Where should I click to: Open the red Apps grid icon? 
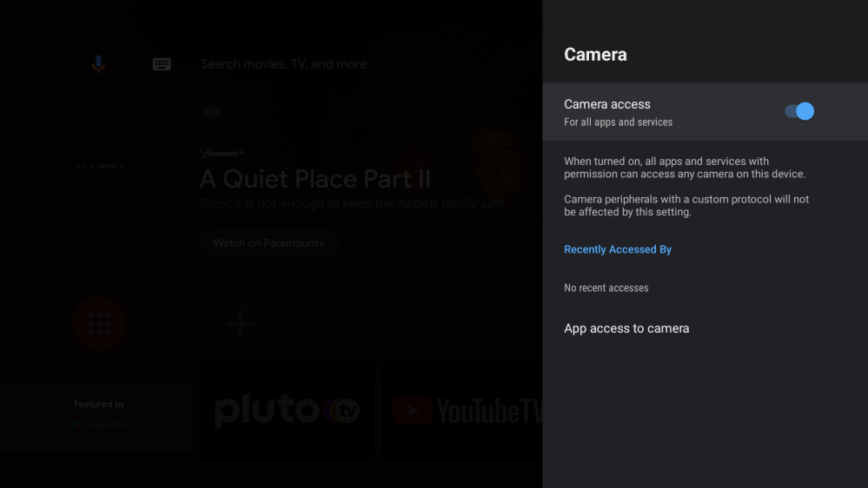tap(99, 324)
